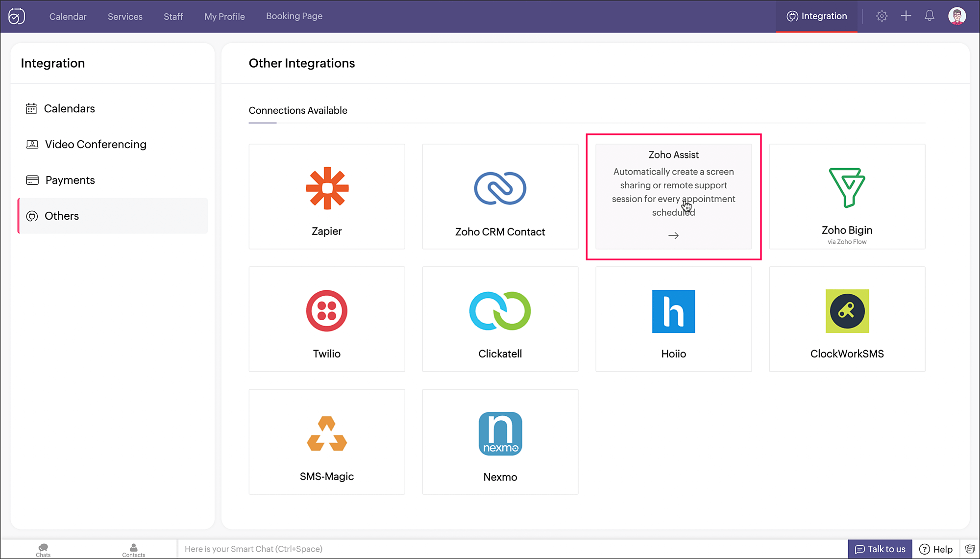Open Chats in the bottom bar

coord(43,550)
